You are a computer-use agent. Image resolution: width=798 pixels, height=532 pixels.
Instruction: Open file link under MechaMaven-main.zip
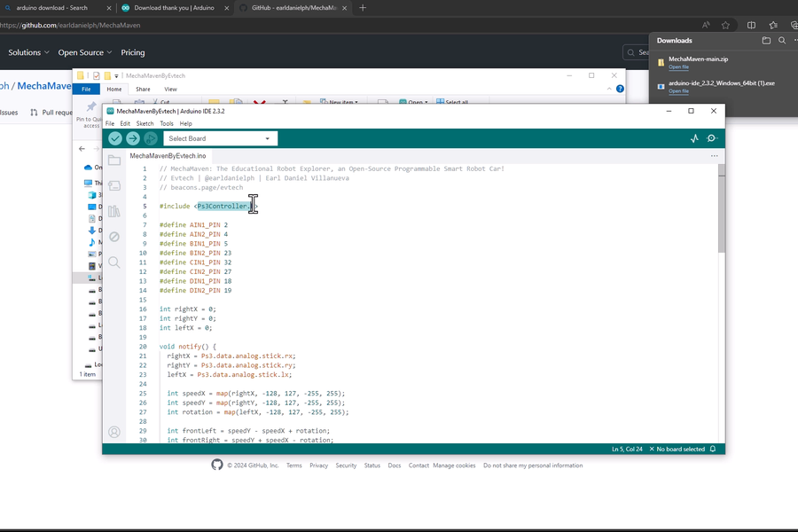(x=678, y=67)
